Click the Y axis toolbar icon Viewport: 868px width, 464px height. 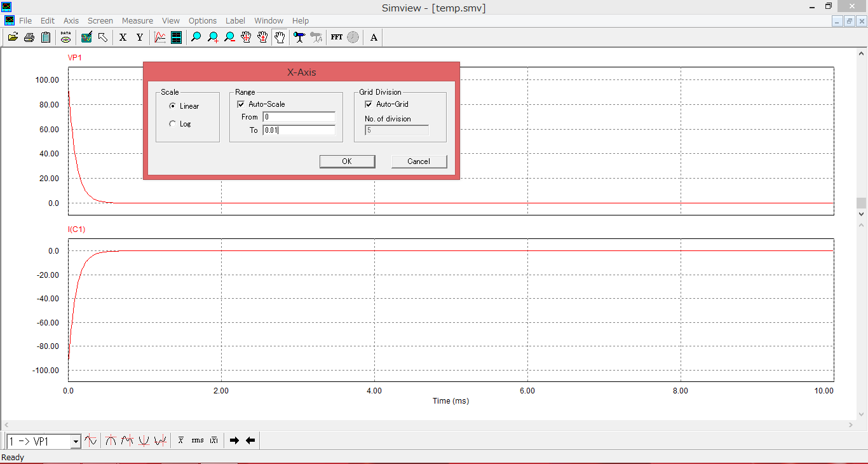tap(140, 38)
